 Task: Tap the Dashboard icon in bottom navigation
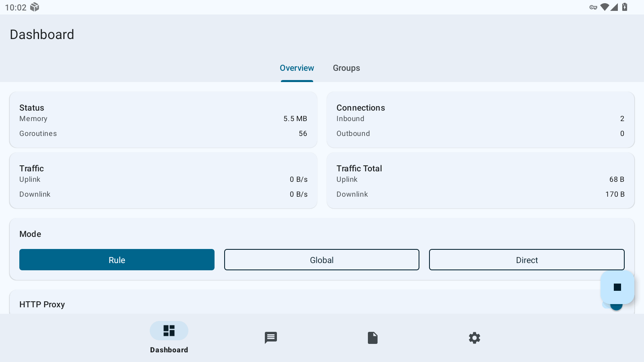169,331
